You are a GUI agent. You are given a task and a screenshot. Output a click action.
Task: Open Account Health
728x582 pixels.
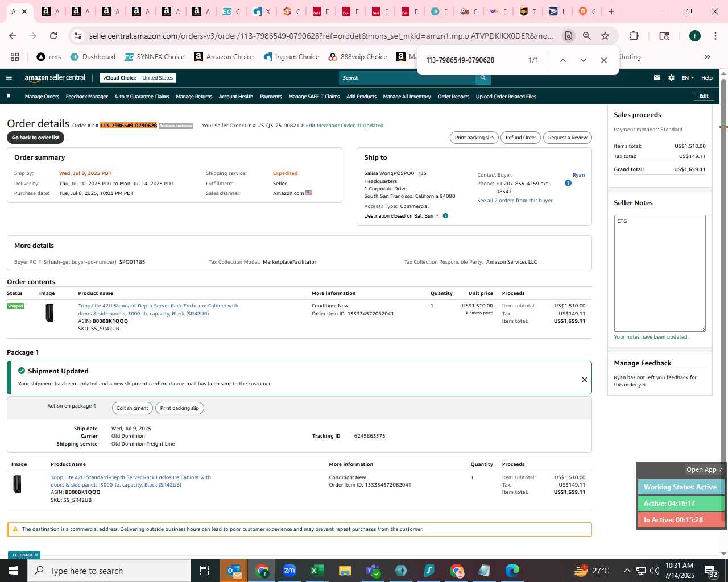tap(236, 97)
